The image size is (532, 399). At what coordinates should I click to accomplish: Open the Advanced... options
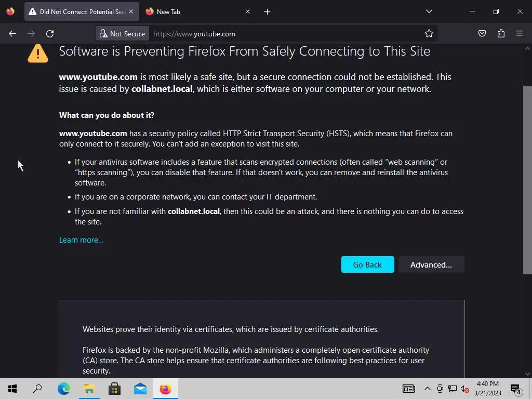coord(431,264)
